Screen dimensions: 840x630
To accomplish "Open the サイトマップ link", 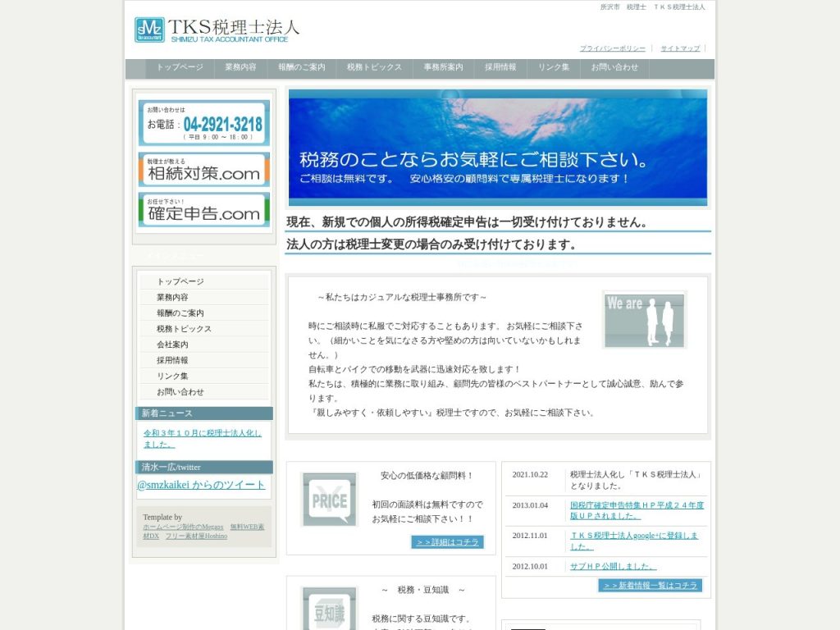I will pyautogui.click(x=680, y=48).
